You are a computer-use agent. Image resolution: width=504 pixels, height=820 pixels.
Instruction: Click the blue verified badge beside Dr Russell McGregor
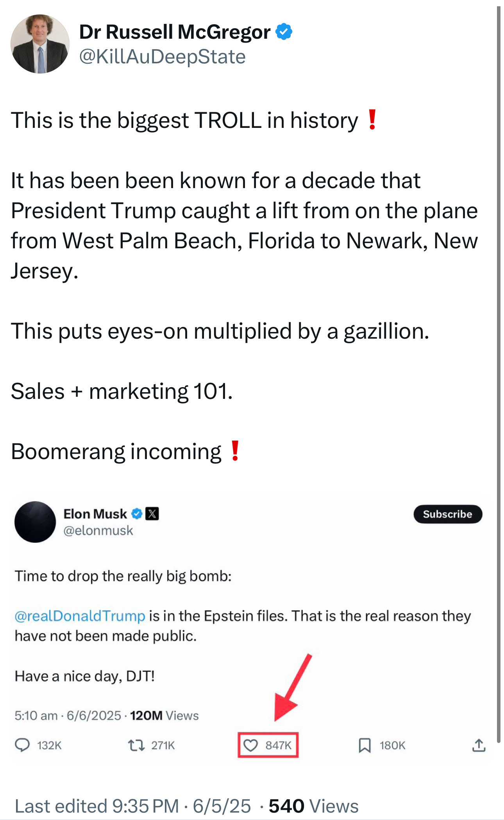pyautogui.click(x=284, y=32)
